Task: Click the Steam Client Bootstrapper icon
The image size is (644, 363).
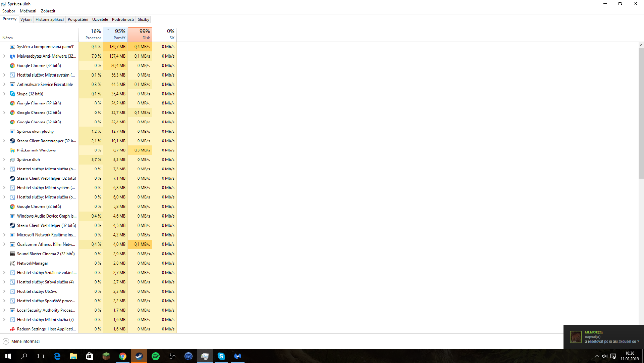Action: click(x=12, y=141)
